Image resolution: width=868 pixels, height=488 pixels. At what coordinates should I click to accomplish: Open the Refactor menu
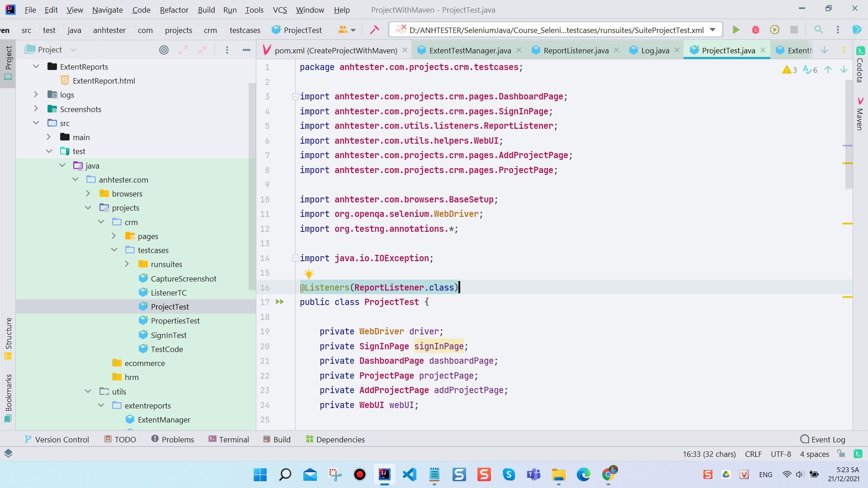[174, 9]
